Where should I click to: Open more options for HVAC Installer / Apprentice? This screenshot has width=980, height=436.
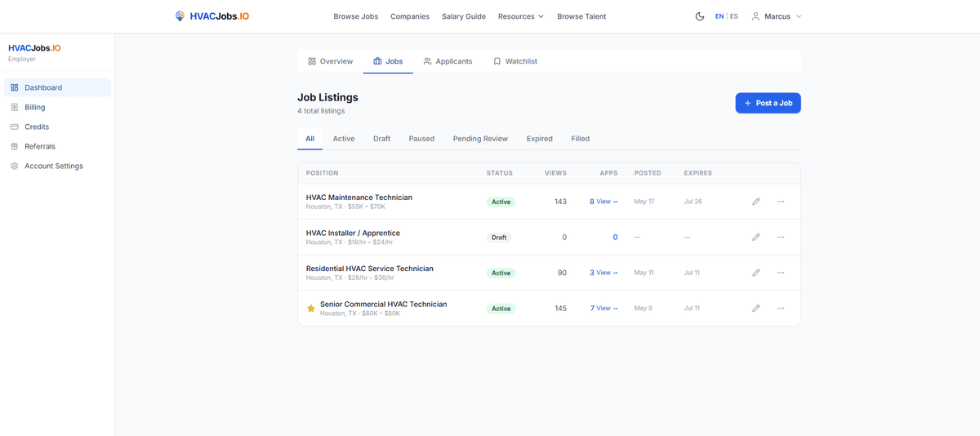pos(781,238)
